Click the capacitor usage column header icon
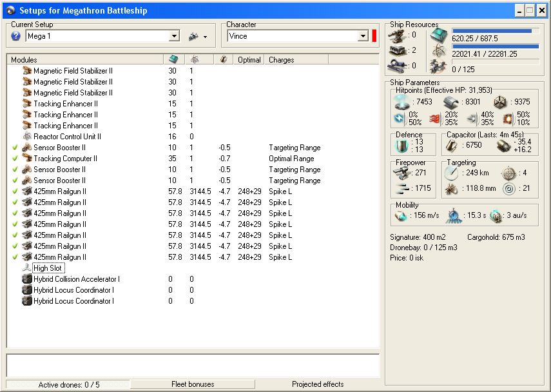Screen dimensions: 551x392 pyautogui.click(x=224, y=59)
